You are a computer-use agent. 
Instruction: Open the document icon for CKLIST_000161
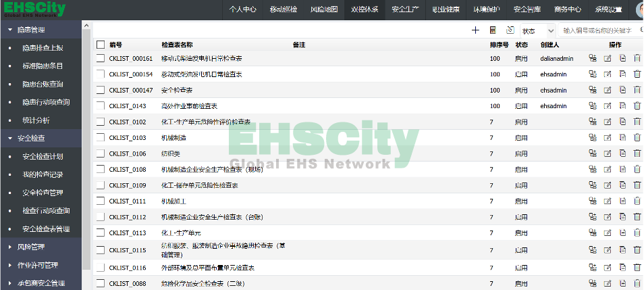(622, 58)
